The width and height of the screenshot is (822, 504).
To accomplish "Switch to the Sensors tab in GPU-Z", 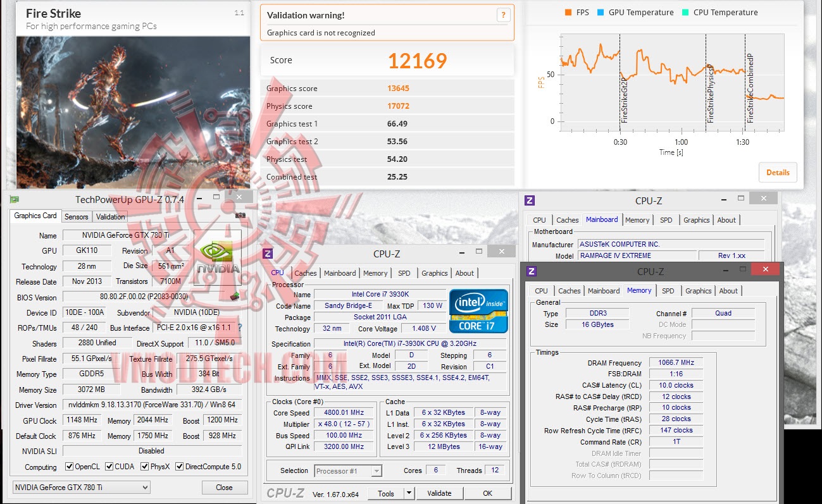I will click(x=77, y=217).
